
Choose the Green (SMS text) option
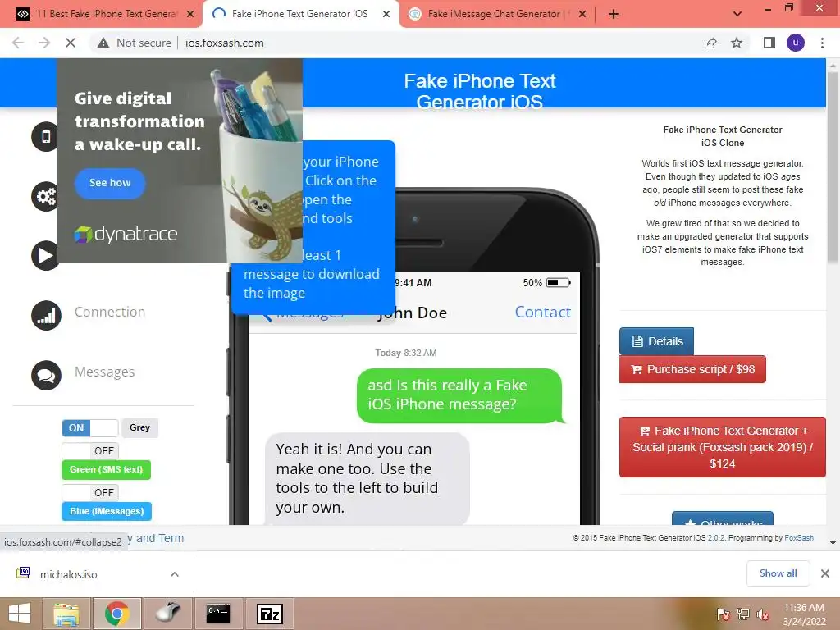106,470
